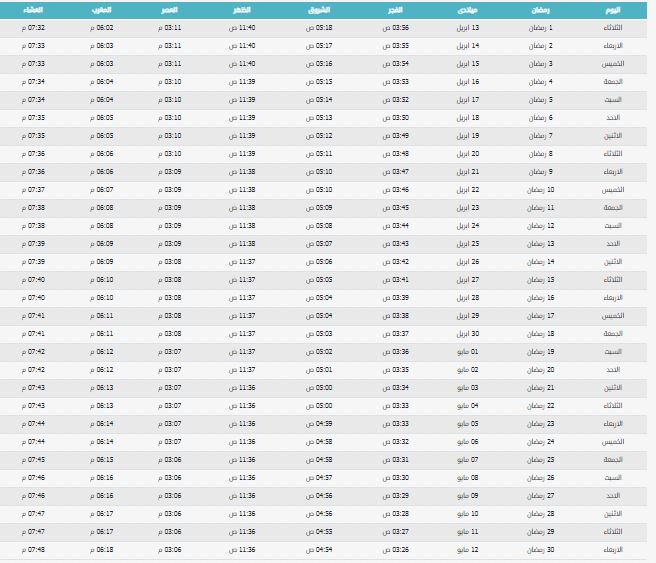Click the الشروق column header
This screenshot has width=656, height=563.
[319, 10]
